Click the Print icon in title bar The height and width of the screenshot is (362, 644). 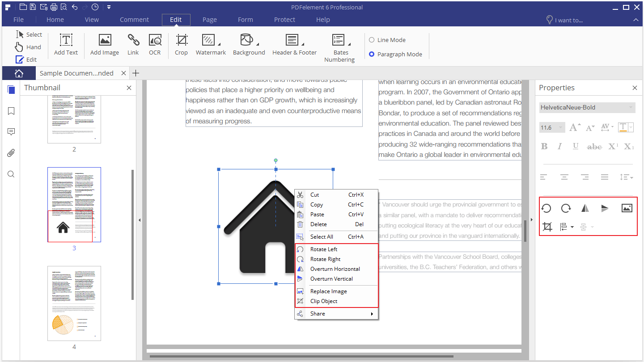pyautogui.click(x=54, y=7)
